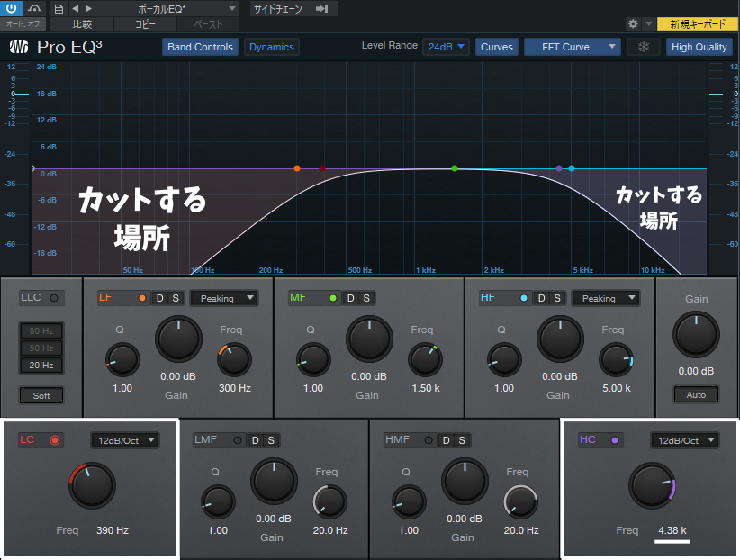Click the HF band D button
Viewport: 740px width, 560px height.
[541, 298]
